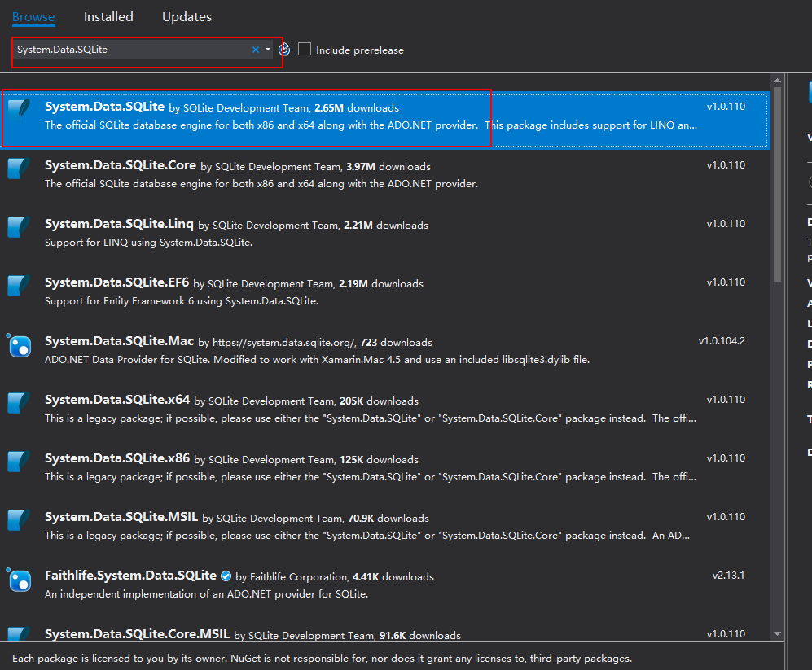Click the System.Data.SQLite.x86 package icon
This screenshot has width=812, height=670.
(x=20, y=462)
